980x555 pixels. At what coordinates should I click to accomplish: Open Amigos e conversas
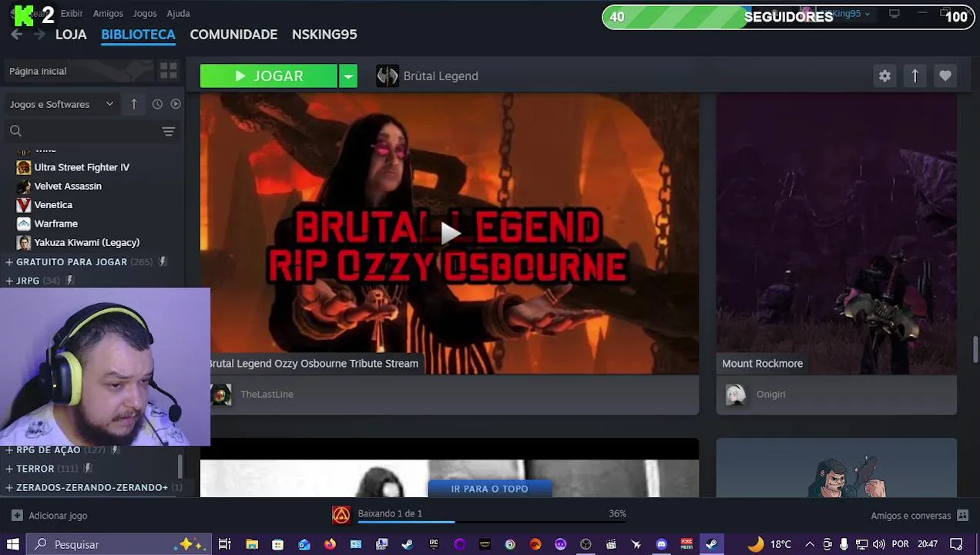point(911,516)
